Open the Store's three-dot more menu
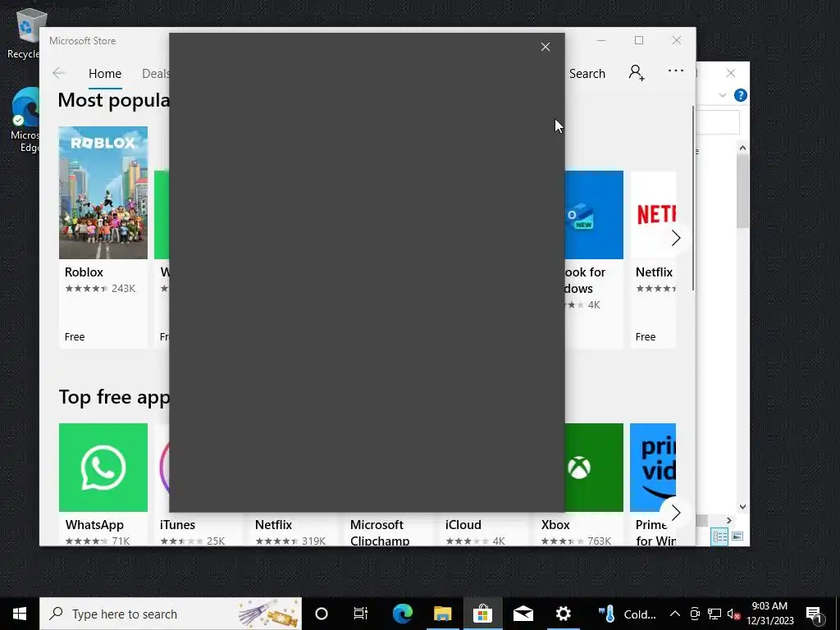This screenshot has height=630, width=840. [676, 71]
